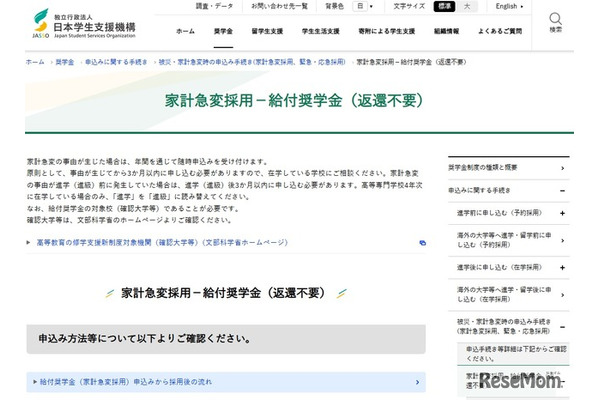
Task: Select the 標準 text size button
Action: click(x=444, y=6)
